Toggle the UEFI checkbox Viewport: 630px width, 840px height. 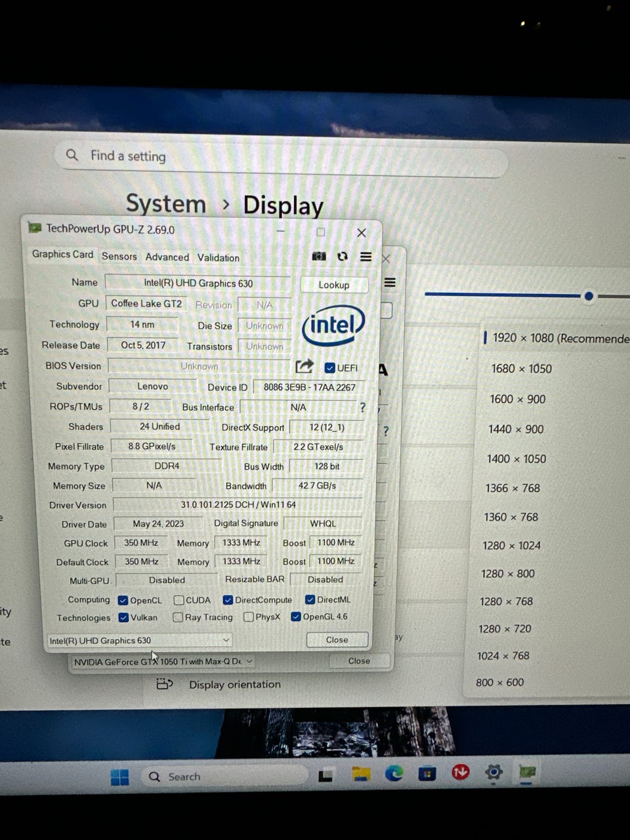click(330, 367)
